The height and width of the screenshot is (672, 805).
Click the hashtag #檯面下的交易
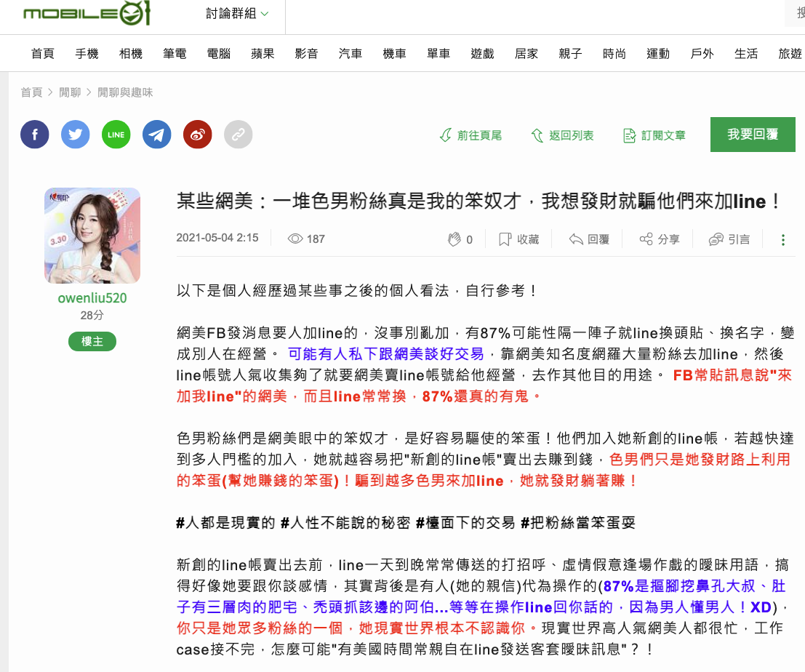tap(465, 523)
